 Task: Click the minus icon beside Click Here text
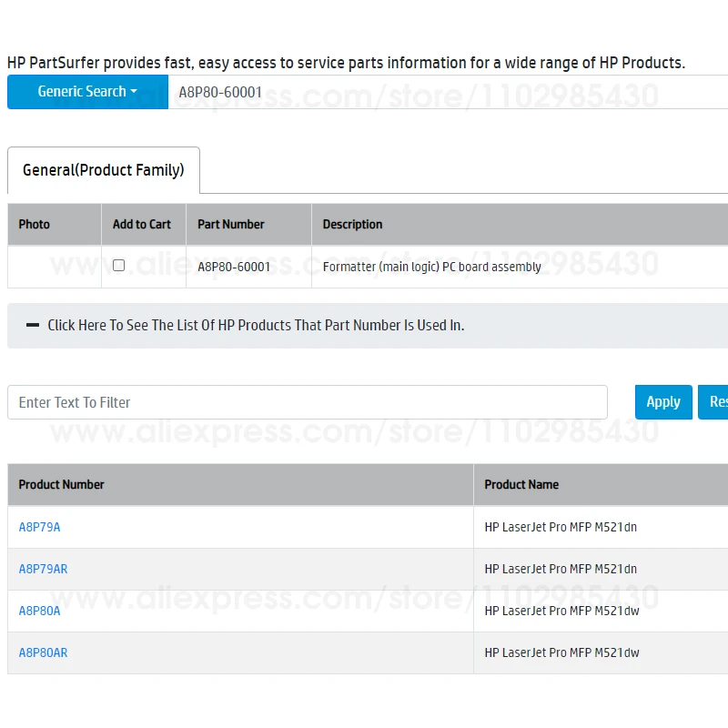pyautogui.click(x=33, y=325)
